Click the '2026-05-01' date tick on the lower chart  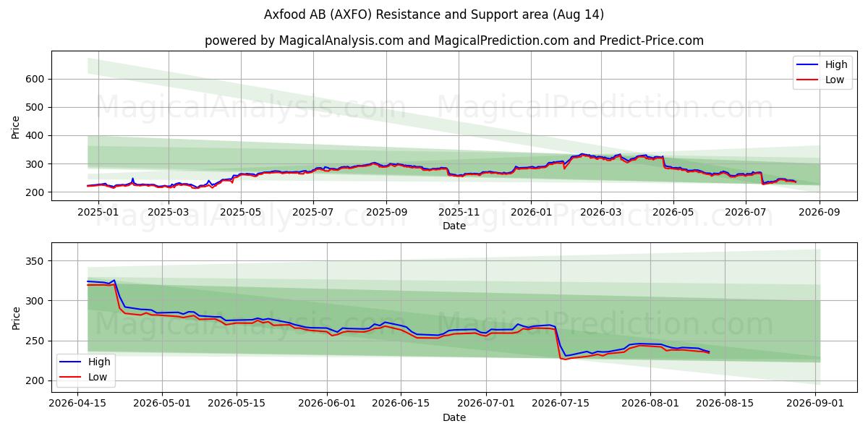[162, 404]
